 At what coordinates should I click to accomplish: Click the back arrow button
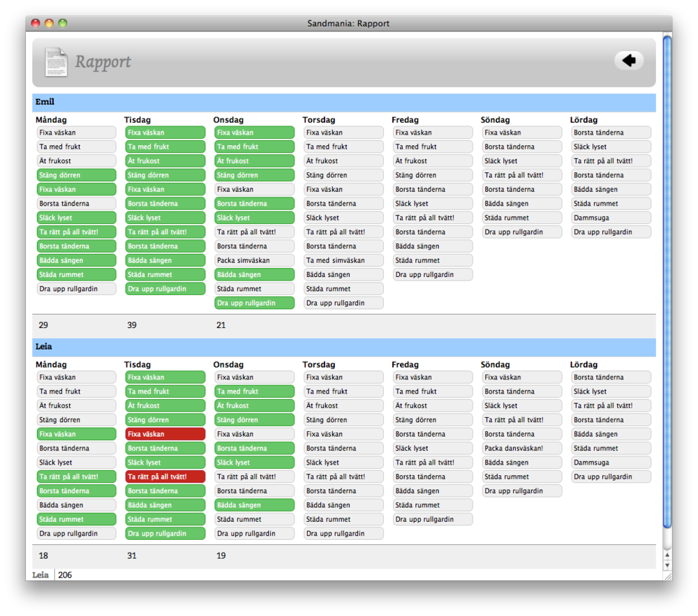[628, 61]
